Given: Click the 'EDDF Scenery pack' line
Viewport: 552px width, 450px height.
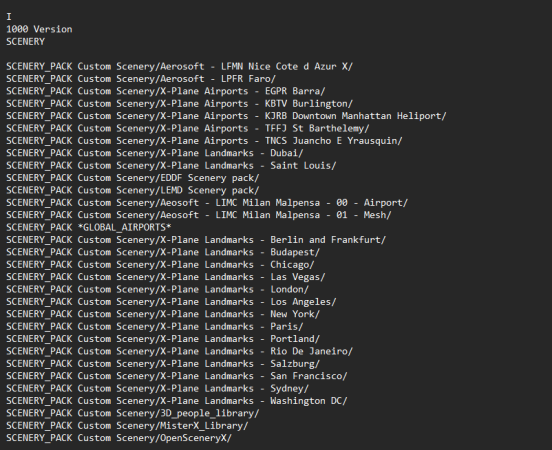Looking at the screenshot, I should click(132, 178).
